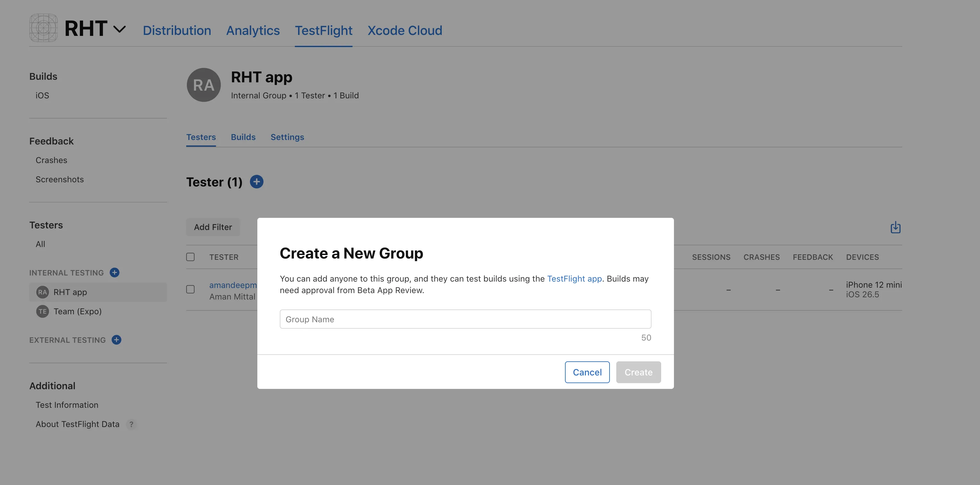Open the Xcode Cloud tab
980x485 pixels.
click(405, 30)
